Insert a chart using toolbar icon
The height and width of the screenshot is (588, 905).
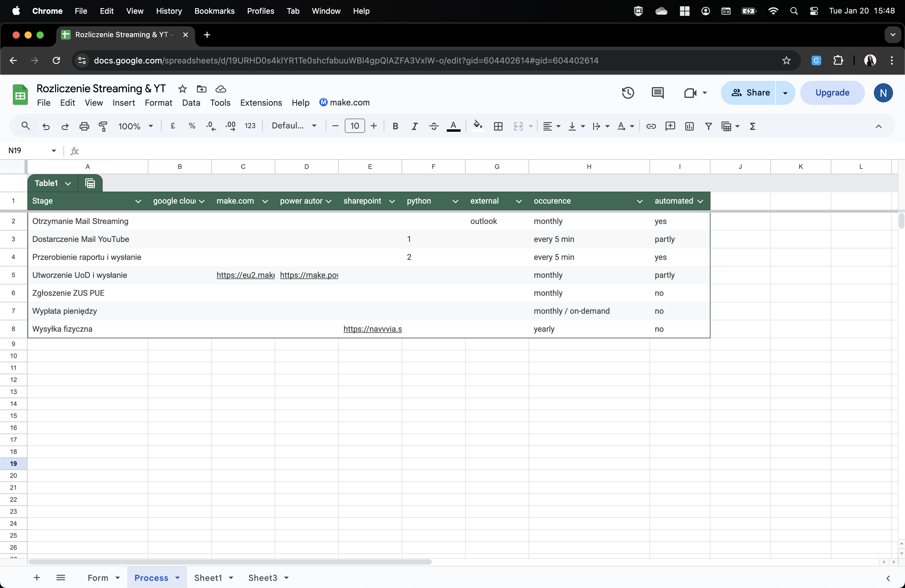point(689,126)
